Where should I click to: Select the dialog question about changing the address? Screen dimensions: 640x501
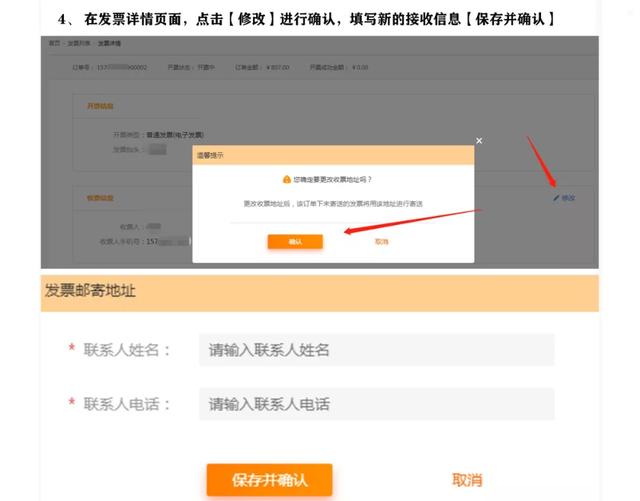[332, 179]
